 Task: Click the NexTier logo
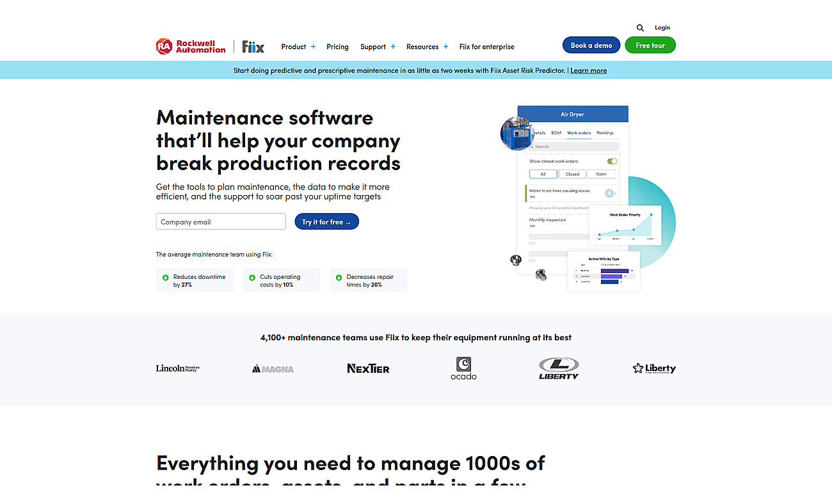click(x=368, y=368)
